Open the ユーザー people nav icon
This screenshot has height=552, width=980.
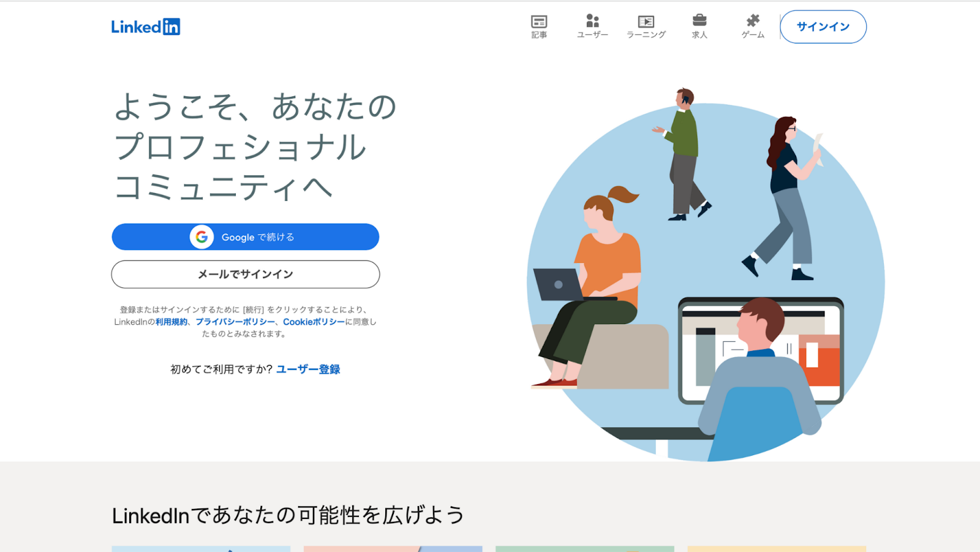point(592,27)
